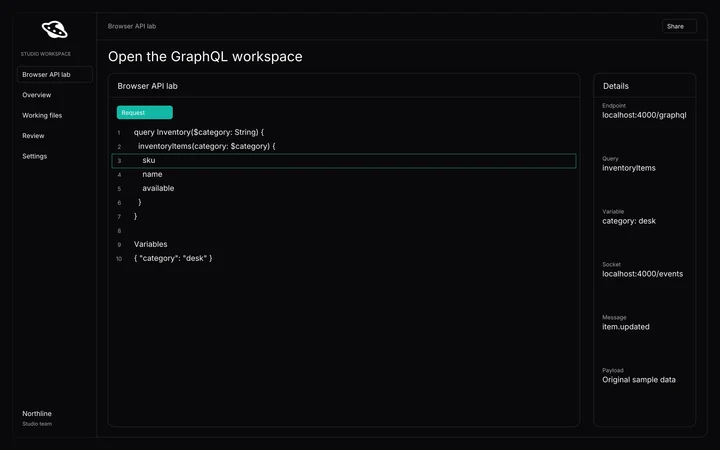
Task: Click the Details panel heading
Action: pos(615,86)
